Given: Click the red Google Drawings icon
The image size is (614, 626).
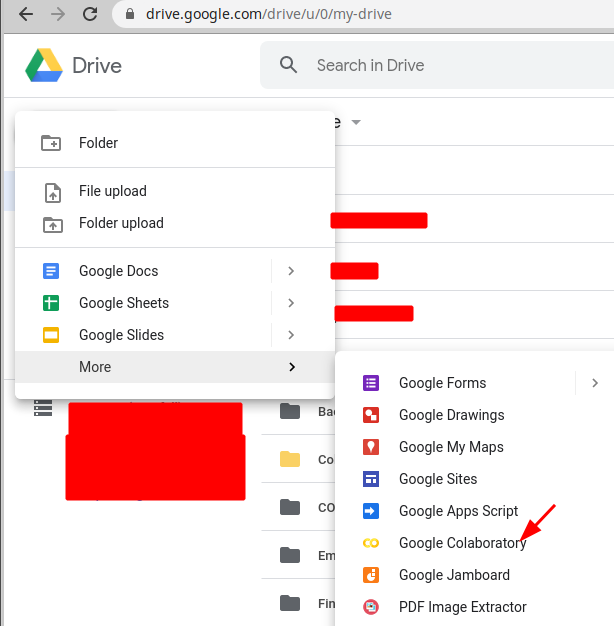Looking at the screenshot, I should 371,415.
